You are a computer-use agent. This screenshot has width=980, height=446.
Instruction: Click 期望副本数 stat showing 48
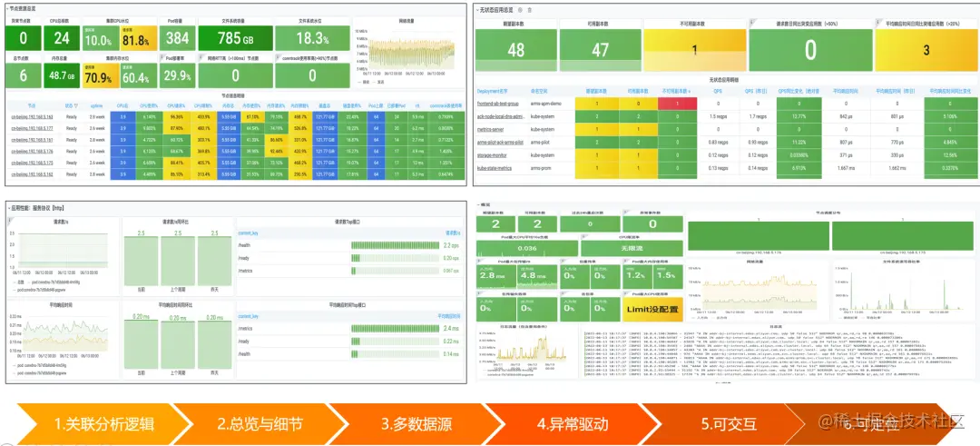pyautogui.click(x=515, y=49)
